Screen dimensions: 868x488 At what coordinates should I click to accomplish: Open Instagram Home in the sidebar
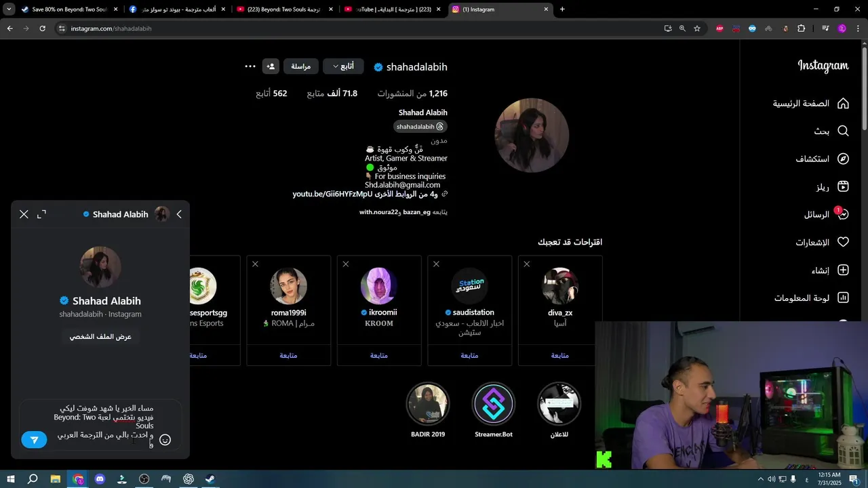coord(811,104)
